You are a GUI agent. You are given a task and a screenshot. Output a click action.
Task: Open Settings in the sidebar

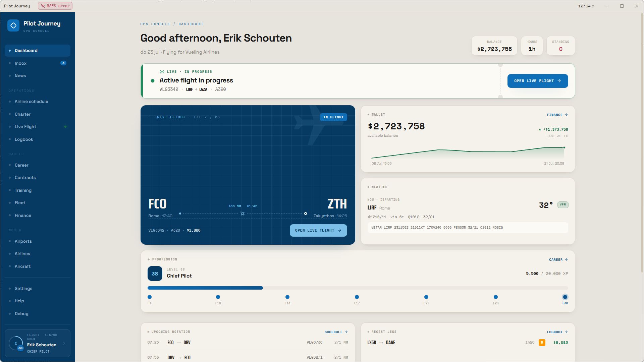point(38,289)
